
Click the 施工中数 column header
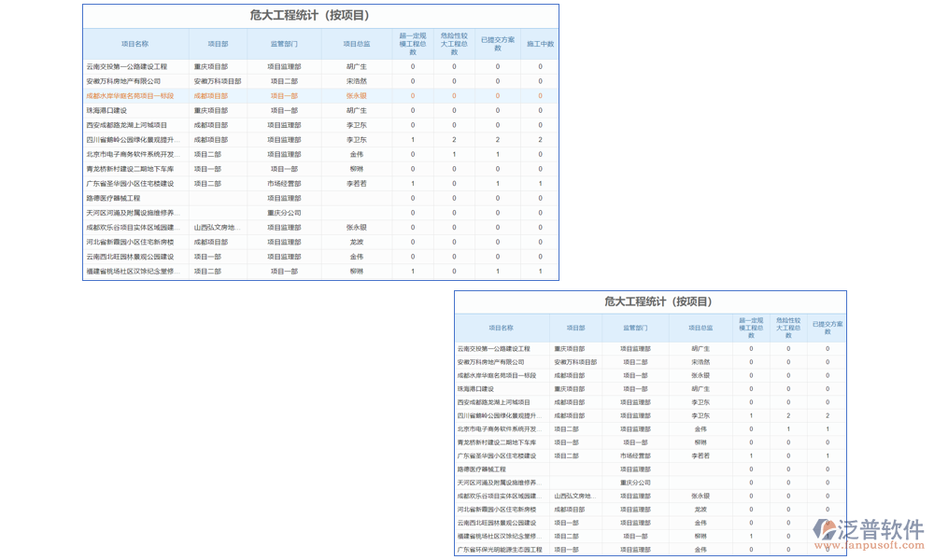540,44
